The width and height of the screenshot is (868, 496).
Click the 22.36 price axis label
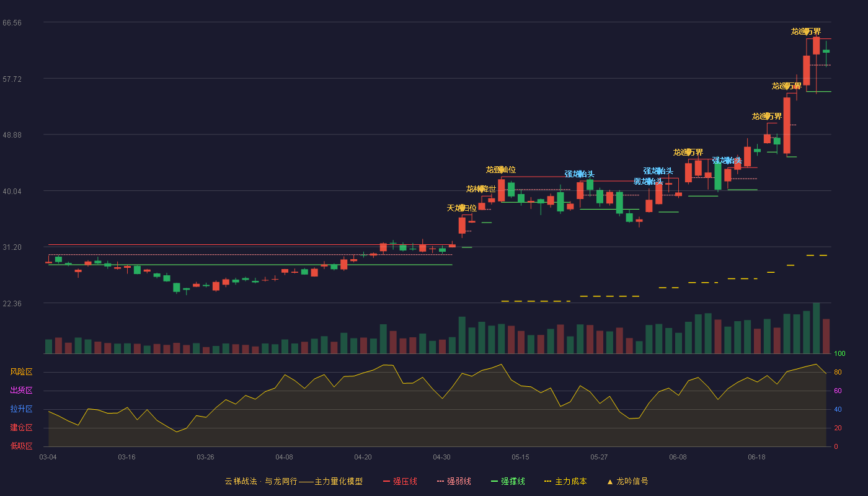pyautogui.click(x=12, y=303)
